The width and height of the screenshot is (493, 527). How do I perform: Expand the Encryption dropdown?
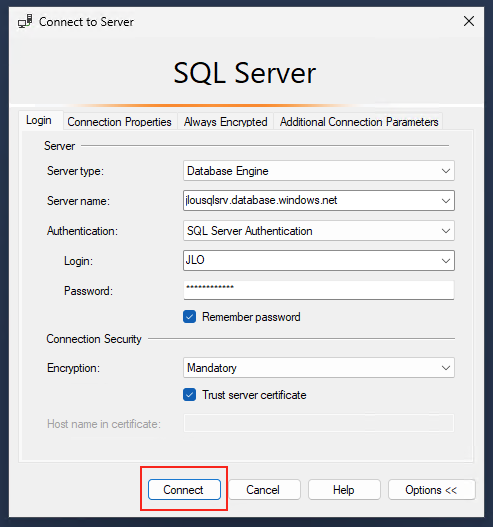click(446, 368)
